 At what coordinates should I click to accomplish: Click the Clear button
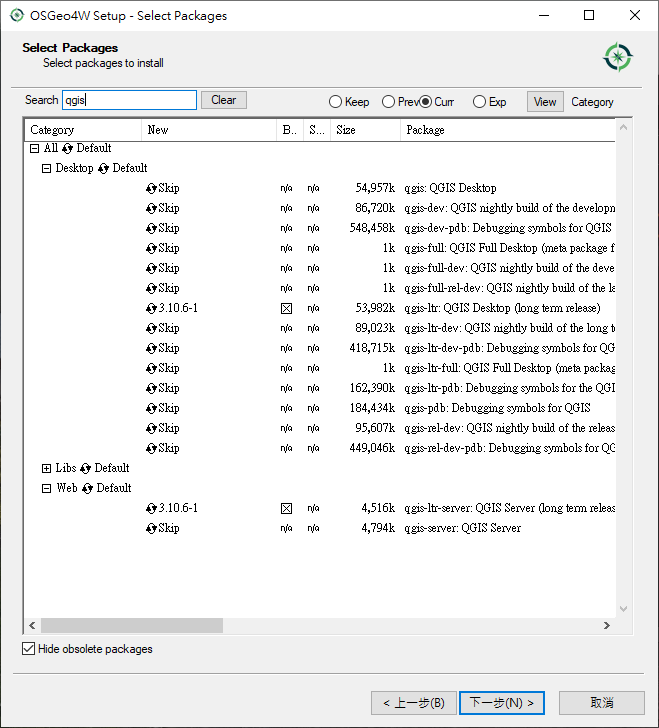point(224,100)
